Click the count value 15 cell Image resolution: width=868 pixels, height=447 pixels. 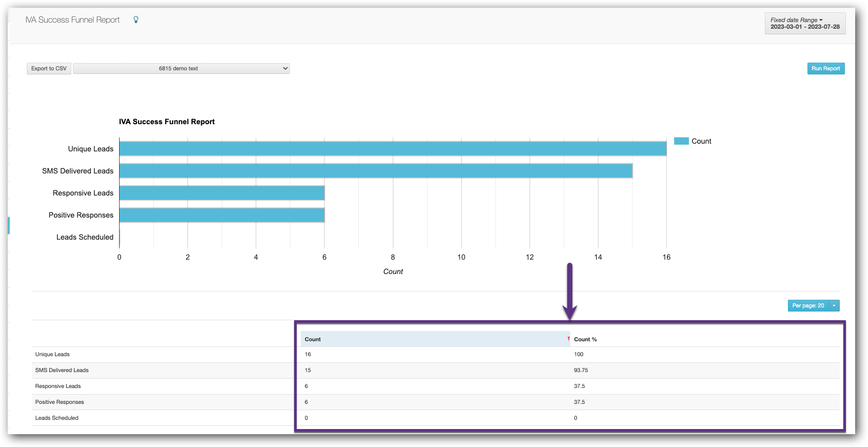click(x=308, y=370)
